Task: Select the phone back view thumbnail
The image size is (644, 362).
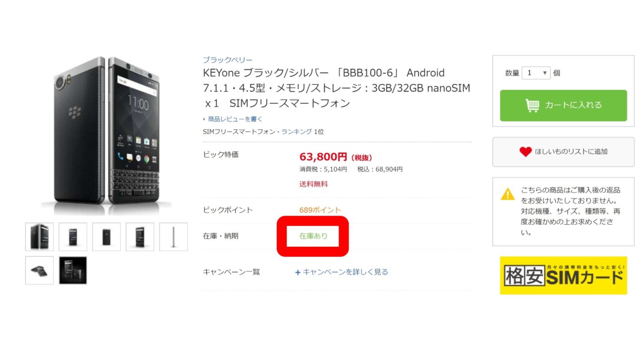Action: [106, 237]
